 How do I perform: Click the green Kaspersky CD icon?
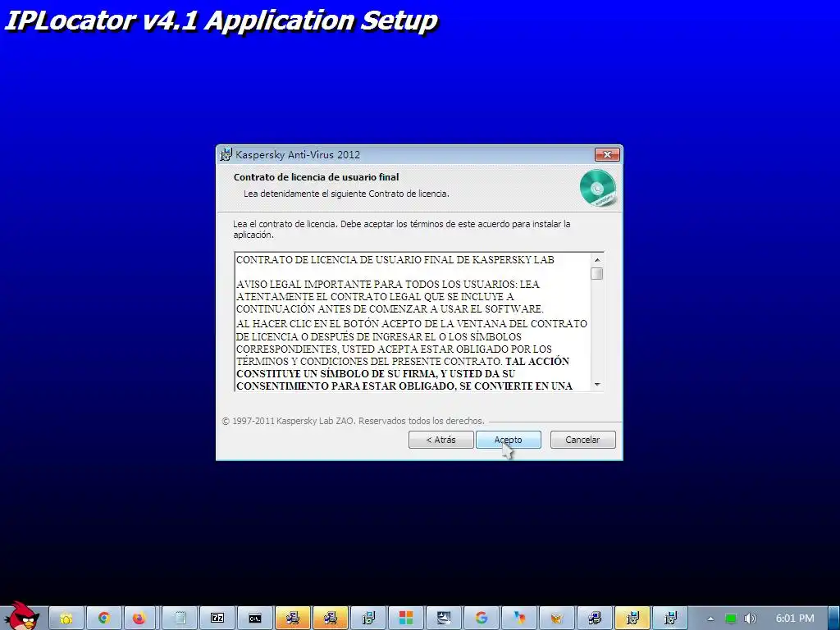(597, 188)
